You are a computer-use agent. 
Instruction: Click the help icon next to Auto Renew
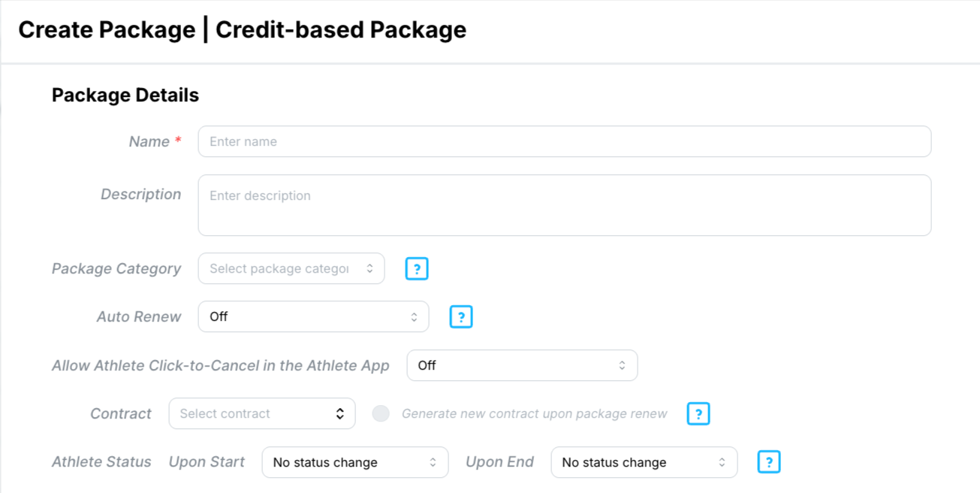click(461, 317)
